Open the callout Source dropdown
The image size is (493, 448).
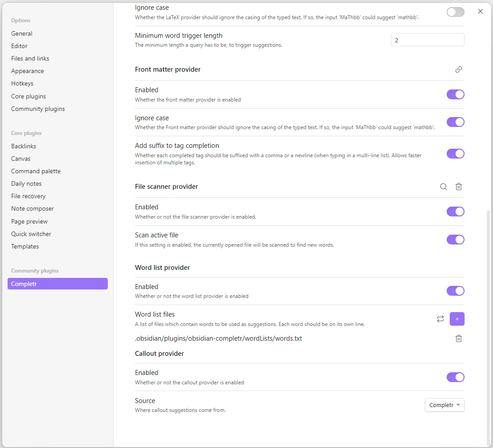coord(444,405)
